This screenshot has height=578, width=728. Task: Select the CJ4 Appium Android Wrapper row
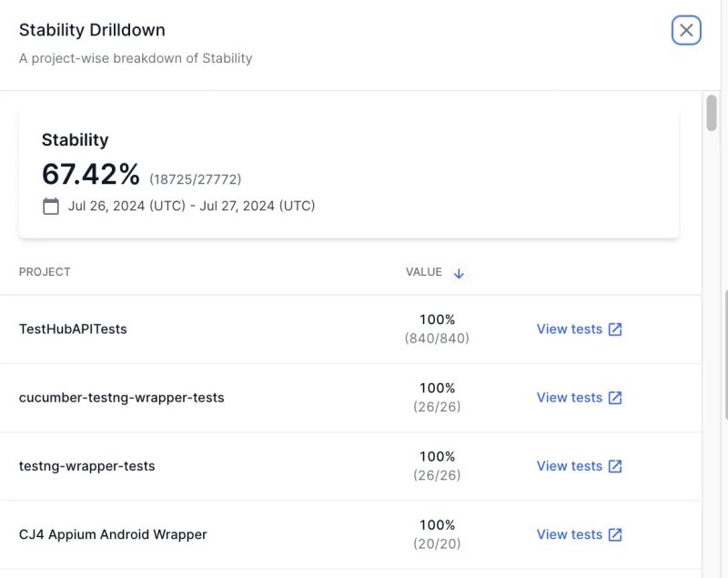(x=114, y=534)
